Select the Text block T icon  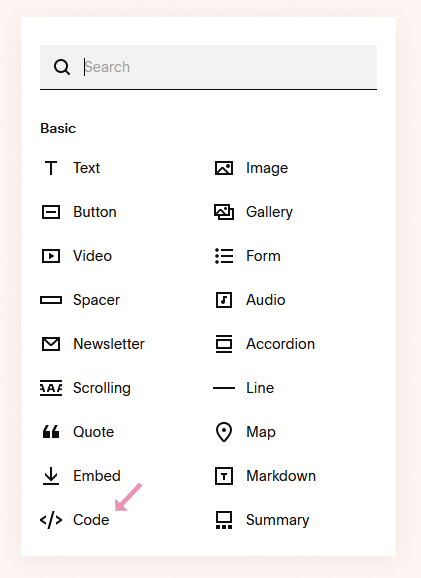point(51,168)
